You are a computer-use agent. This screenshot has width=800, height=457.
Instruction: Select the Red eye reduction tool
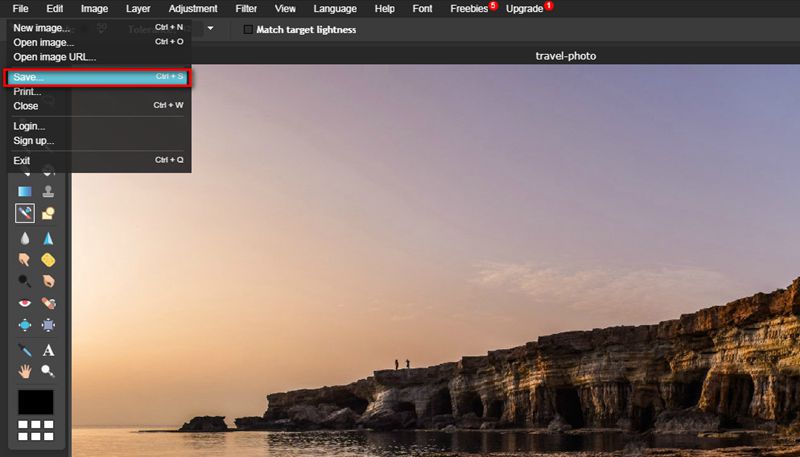[x=24, y=303]
